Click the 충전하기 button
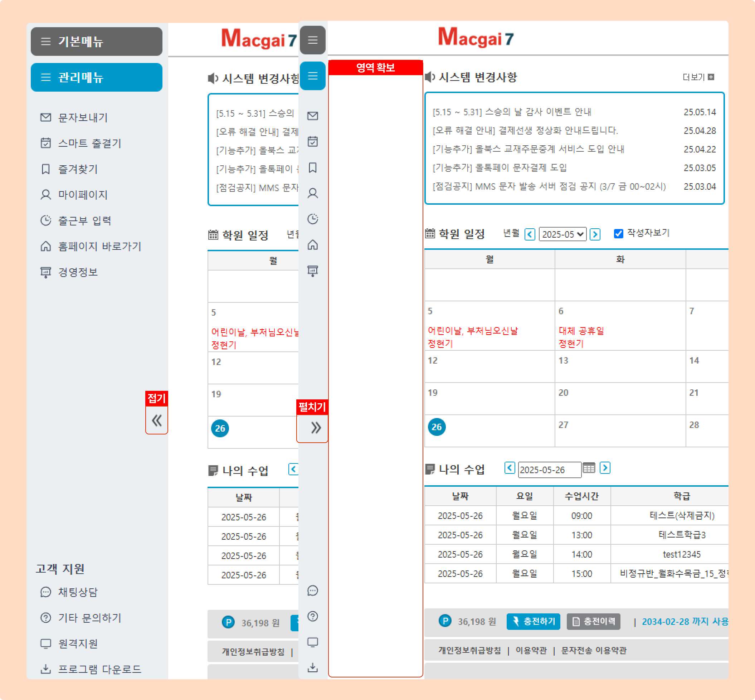This screenshot has width=755, height=700. point(533,621)
